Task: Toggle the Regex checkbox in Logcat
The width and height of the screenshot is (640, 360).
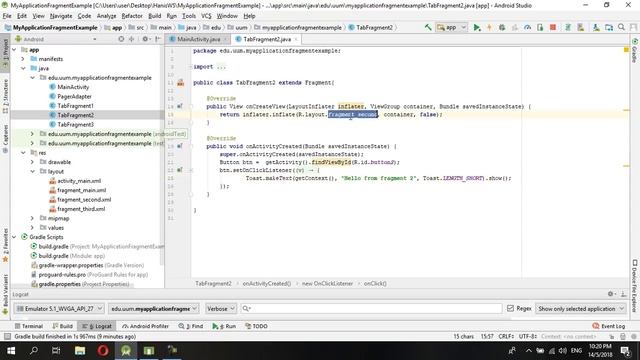Action: coord(510,309)
